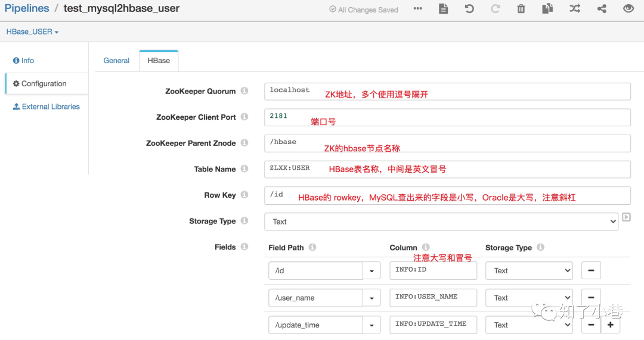The image size is (644, 340).
Task: Open preview with the eye icon
Action: click(628, 8)
